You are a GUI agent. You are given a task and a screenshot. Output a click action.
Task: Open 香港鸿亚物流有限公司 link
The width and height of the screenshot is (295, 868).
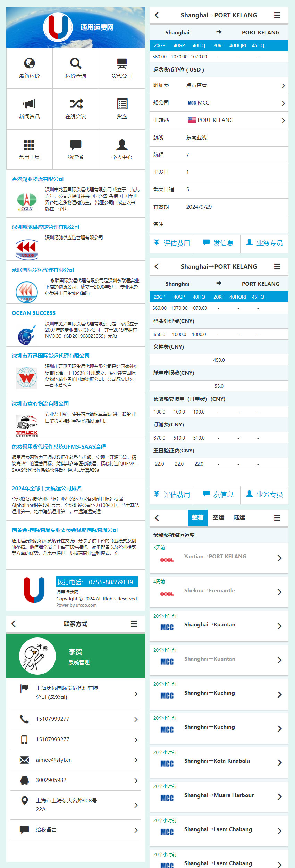38,179
